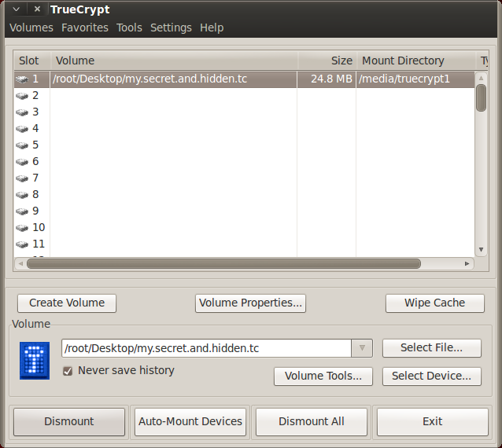Open the Settings menu
The image size is (502, 448).
171,28
